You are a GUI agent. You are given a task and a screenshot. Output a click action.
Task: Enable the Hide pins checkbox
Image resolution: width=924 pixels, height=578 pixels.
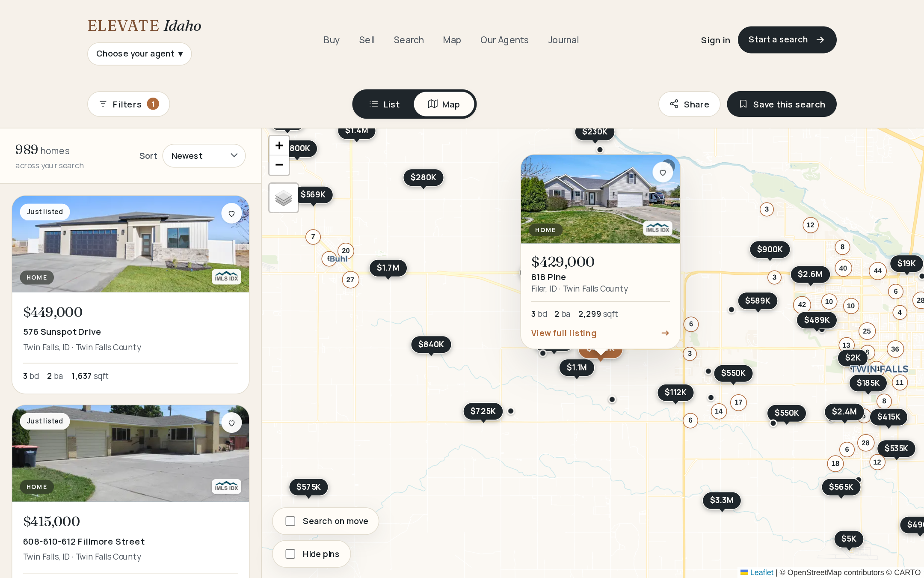point(290,554)
